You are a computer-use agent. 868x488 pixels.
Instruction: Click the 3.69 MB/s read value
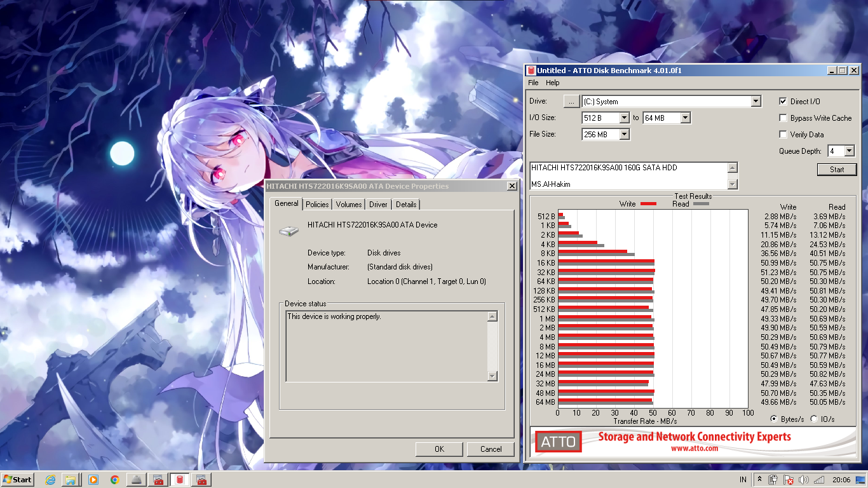829,217
